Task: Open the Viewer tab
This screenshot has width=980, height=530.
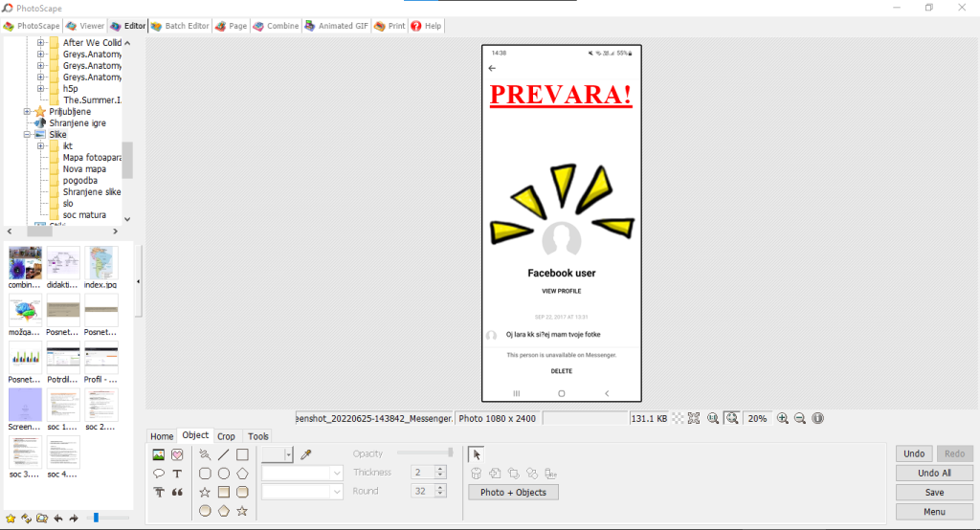Action: (85, 26)
